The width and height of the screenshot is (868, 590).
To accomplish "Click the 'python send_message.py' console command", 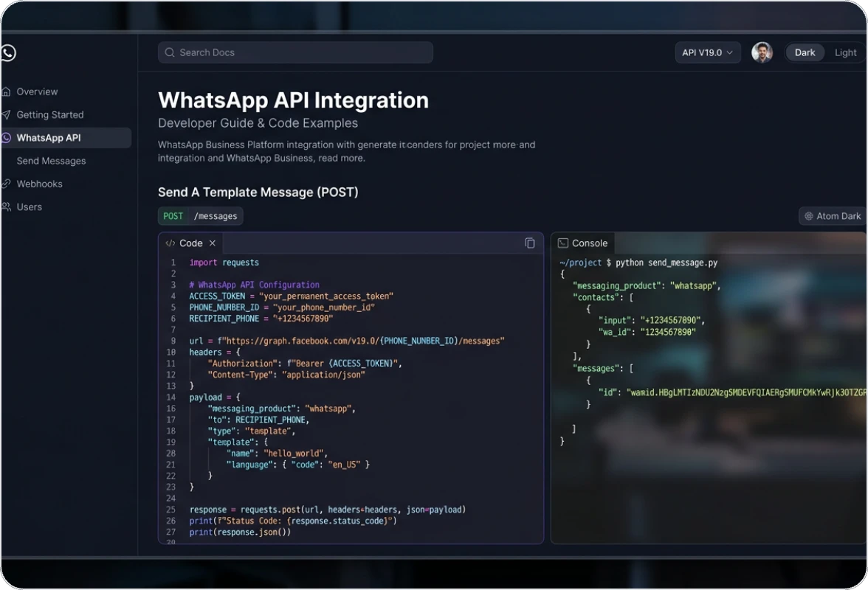I will (666, 263).
